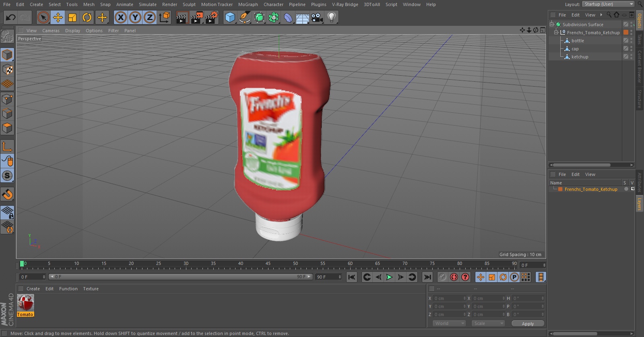Open the viewport Display menu
Viewport: 644px width, 337px height.
(x=72, y=31)
